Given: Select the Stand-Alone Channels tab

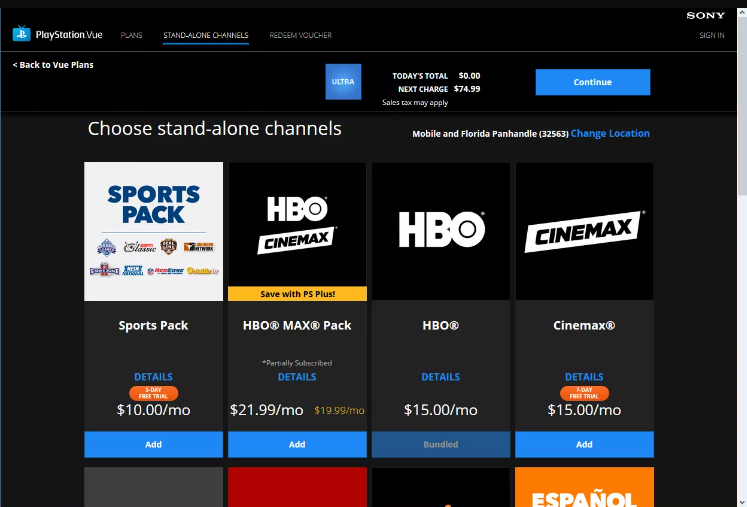Looking at the screenshot, I should pyautogui.click(x=206, y=36).
